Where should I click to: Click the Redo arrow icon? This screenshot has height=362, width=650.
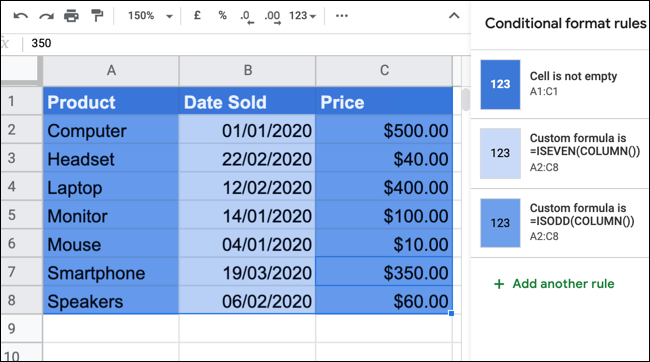click(x=46, y=16)
